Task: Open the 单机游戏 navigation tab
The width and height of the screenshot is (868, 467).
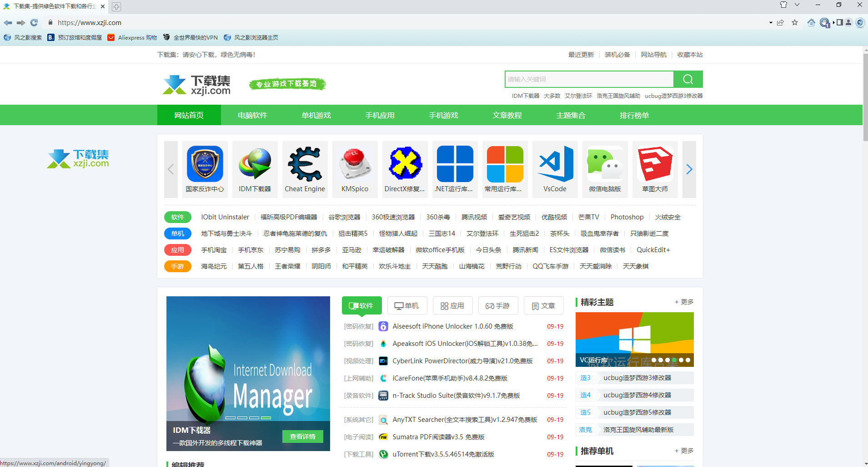Action: (316, 115)
